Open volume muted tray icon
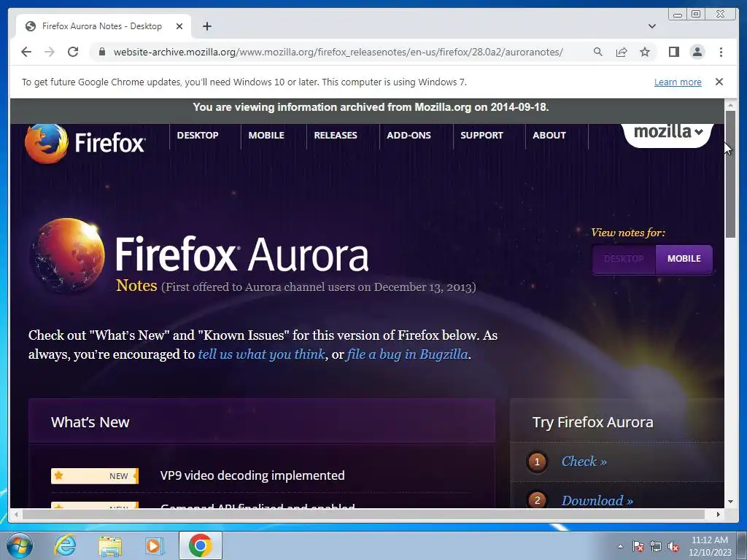747x560 pixels. tap(673, 546)
